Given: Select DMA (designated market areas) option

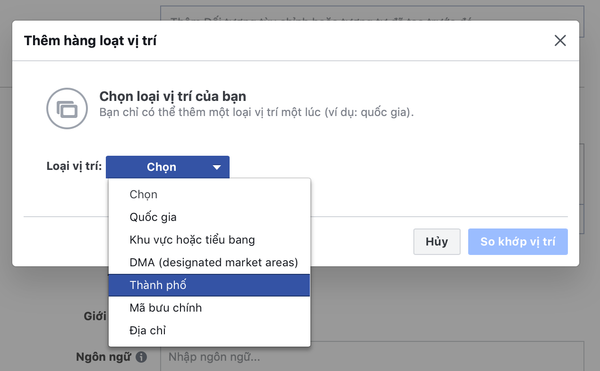Looking at the screenshot, I should [x=209, y=262].
